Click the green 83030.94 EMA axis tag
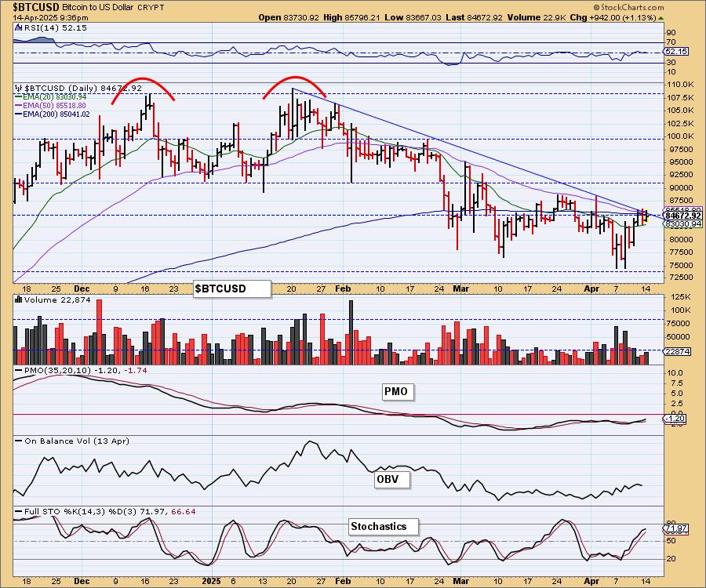 tap(682, 223)
